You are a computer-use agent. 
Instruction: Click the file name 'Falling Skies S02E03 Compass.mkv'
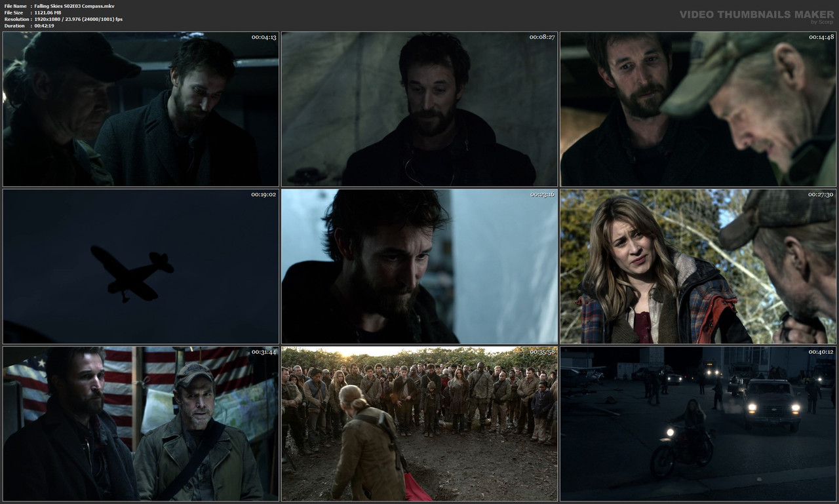(x=74, y=6)
